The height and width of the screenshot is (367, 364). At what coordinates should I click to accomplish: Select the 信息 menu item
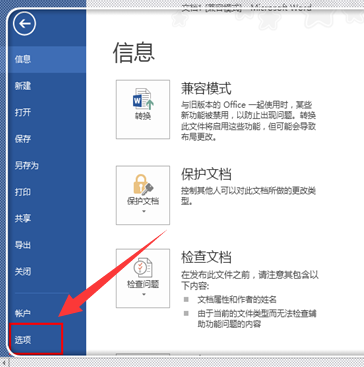pyautogui.click(x=47, y=60)
